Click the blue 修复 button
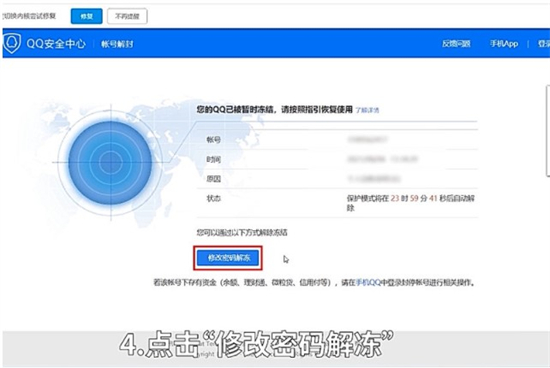The image size is (550, 368). tap(87, 16)
